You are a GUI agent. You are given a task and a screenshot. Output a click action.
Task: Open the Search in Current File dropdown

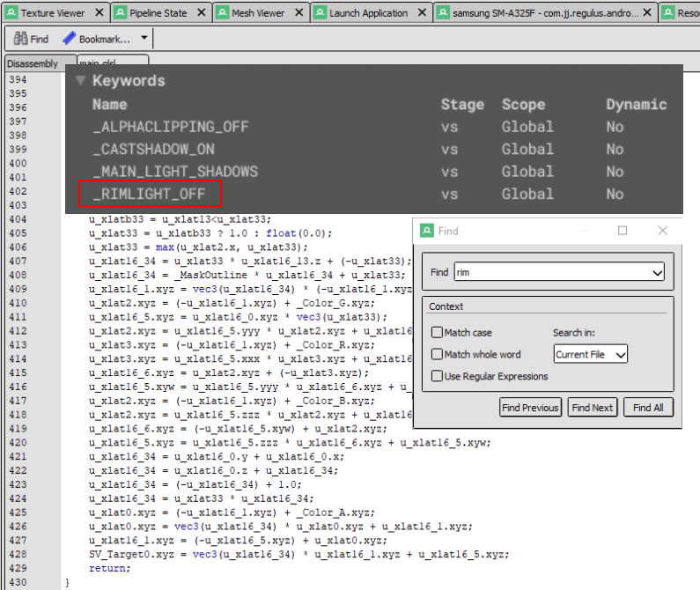tap(590, 354)
